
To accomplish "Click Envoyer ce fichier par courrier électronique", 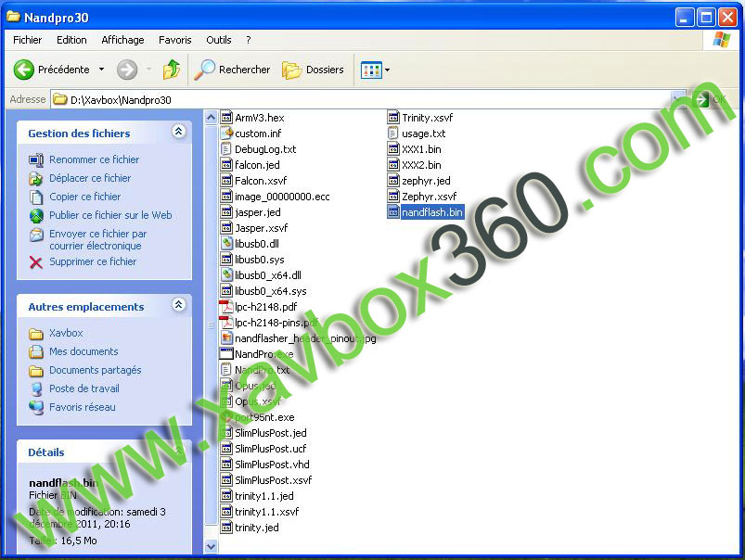I will tap(97, 240).
